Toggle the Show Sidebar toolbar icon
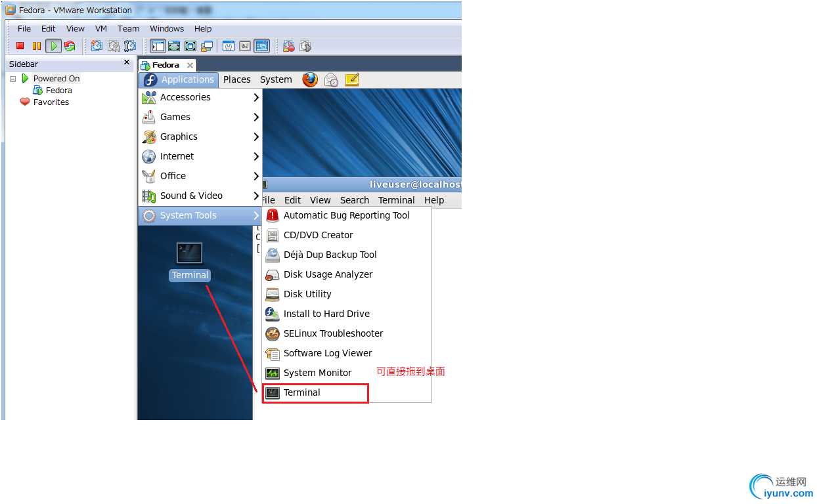Image resolution: width=817 pixels, height=504 pixels. point(158,46)
